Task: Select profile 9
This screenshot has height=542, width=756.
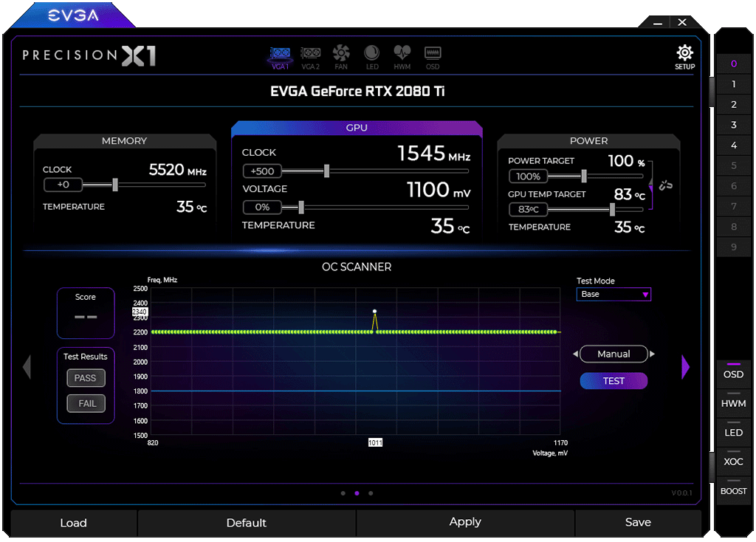Action: (x=733, y=247)
